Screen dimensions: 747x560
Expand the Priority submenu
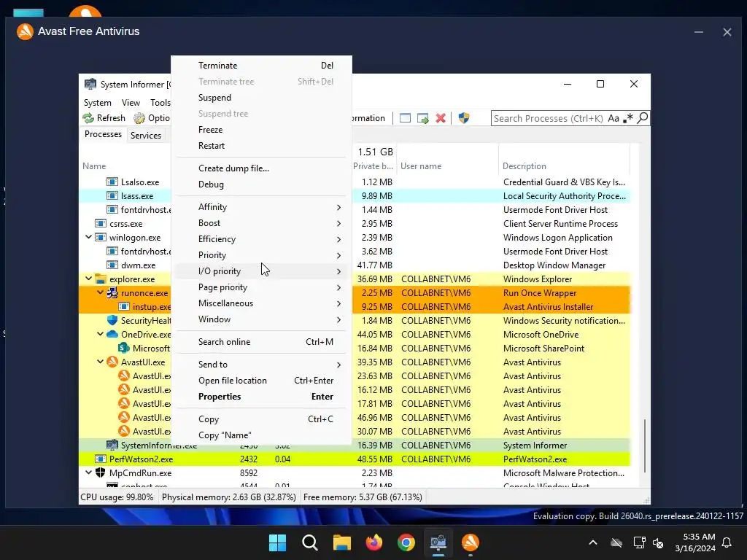(x=262, y=255)
